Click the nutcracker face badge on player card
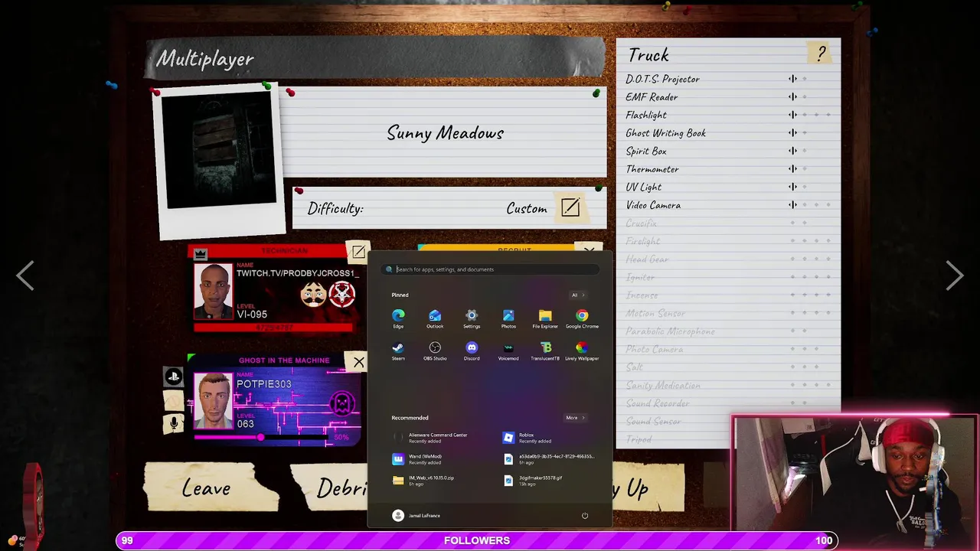Viewport: 980px width, 551px height. (313, 294)
